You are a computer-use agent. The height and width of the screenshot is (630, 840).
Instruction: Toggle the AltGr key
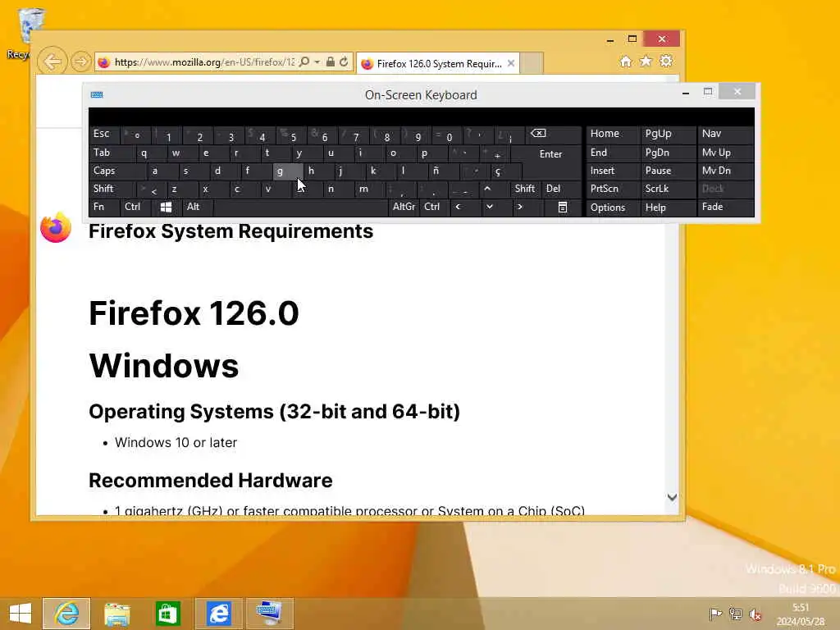(404, 207)
